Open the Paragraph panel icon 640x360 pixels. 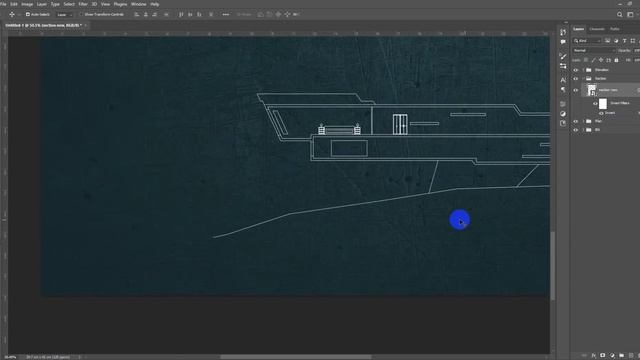point(563,89)
